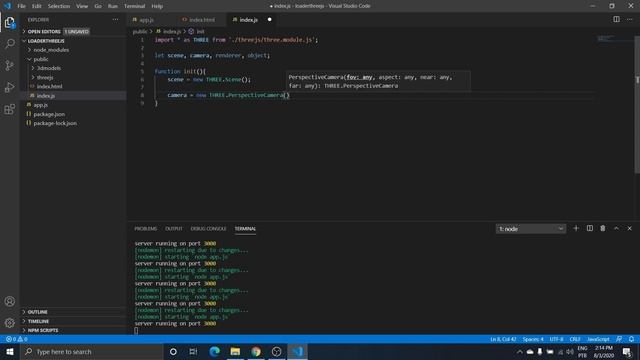
Task: Maximize the terminal panel size
Action: pyautogui.click(x=616, y=229)
